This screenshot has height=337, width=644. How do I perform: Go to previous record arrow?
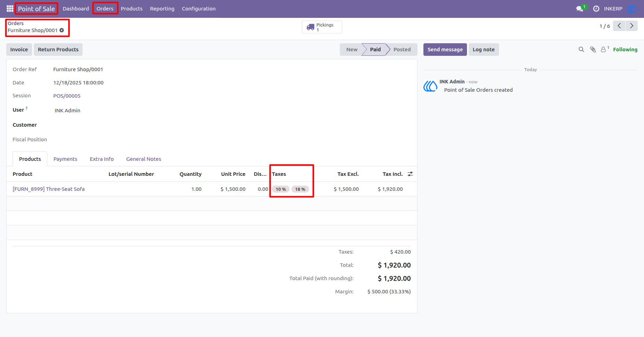(x=619, y=26)
